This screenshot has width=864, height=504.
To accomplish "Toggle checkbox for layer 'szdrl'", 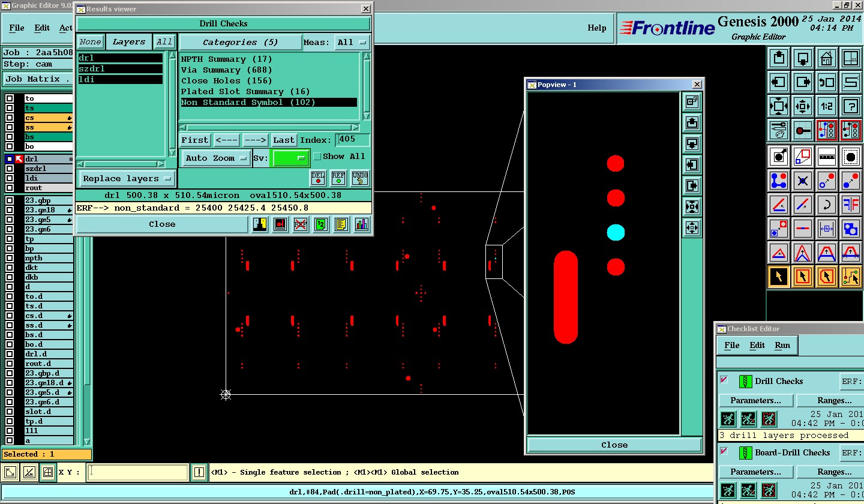I will [10, 169].
